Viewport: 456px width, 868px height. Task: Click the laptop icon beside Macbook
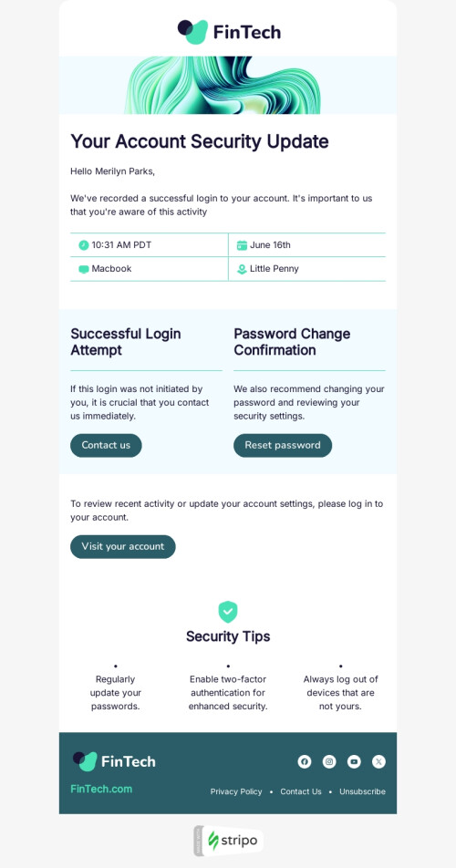click(x=84, y=269)
